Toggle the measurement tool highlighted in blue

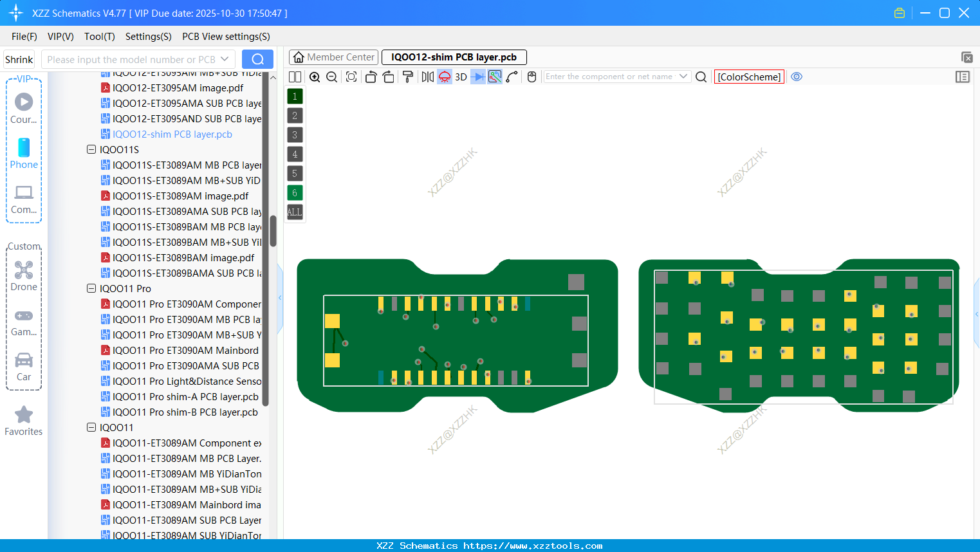[494, 77]
